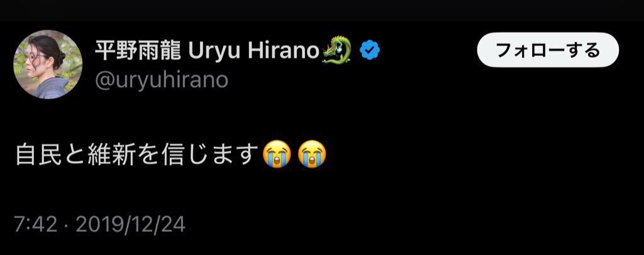Click the 2019/12/24 post date

[130, 225]
